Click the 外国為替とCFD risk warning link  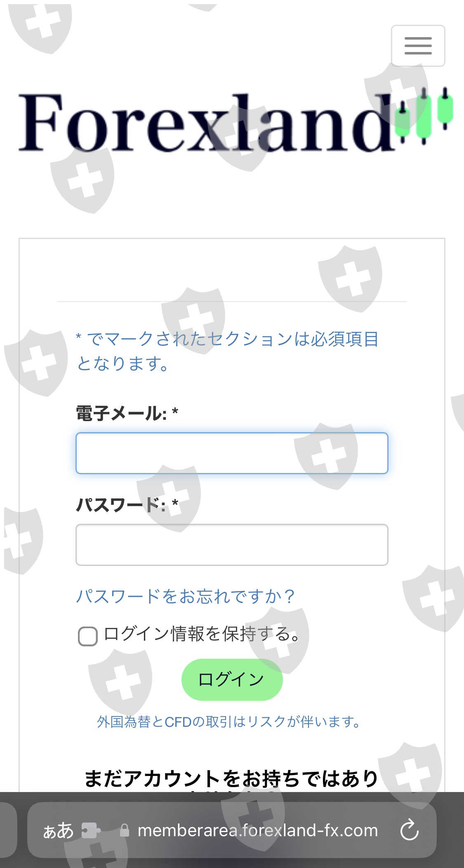pos(230,722)
